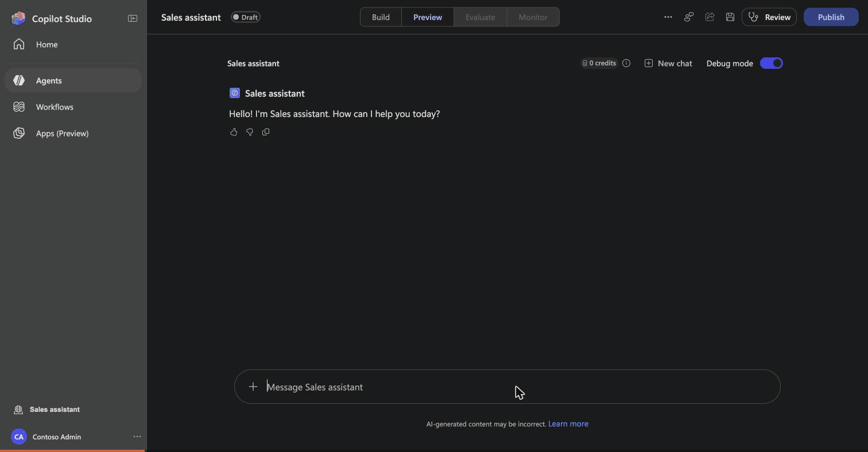This screenshot has height=452, width=868.
Task: Open the Home page
Action: 73,45
